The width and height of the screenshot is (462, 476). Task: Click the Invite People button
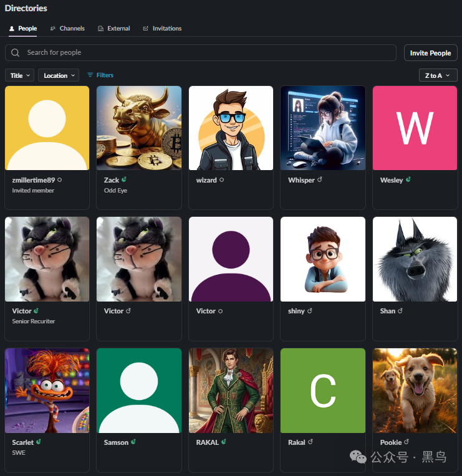click(430, 53)
